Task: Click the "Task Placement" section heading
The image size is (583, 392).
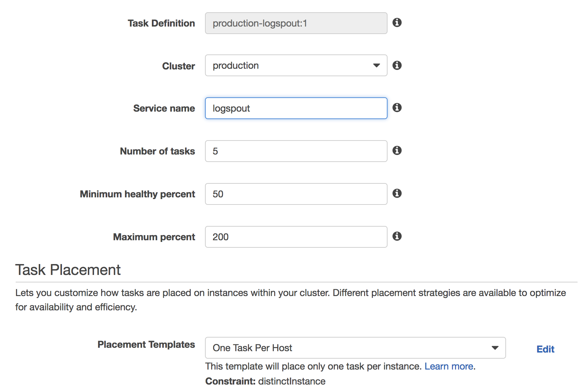Action: coord(68,270)
